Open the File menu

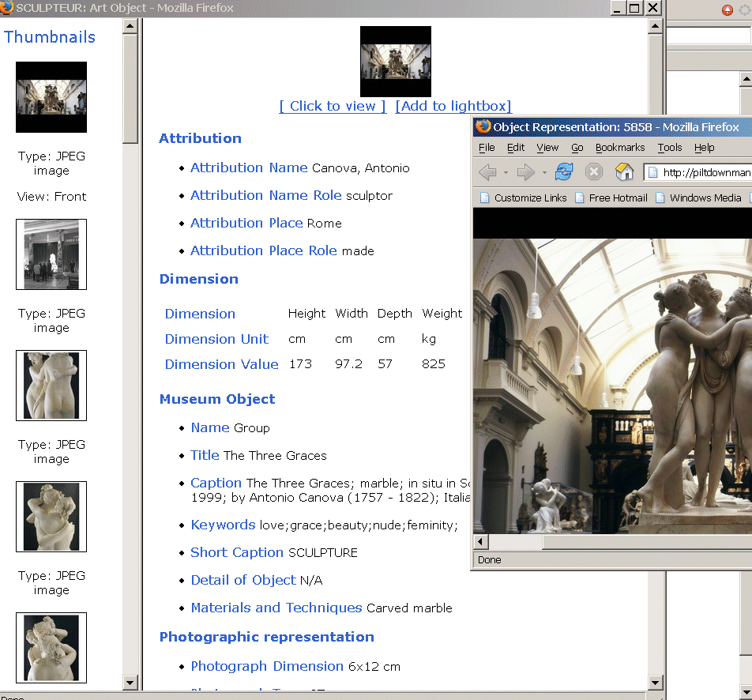point(487,148)
